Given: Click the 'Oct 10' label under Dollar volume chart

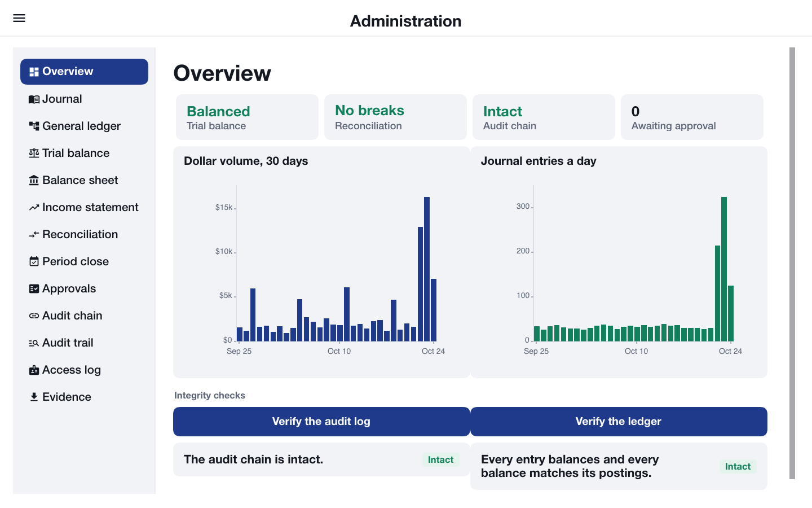Looking at the screenshot, I should pyautogui.click(x=339, y=351).
